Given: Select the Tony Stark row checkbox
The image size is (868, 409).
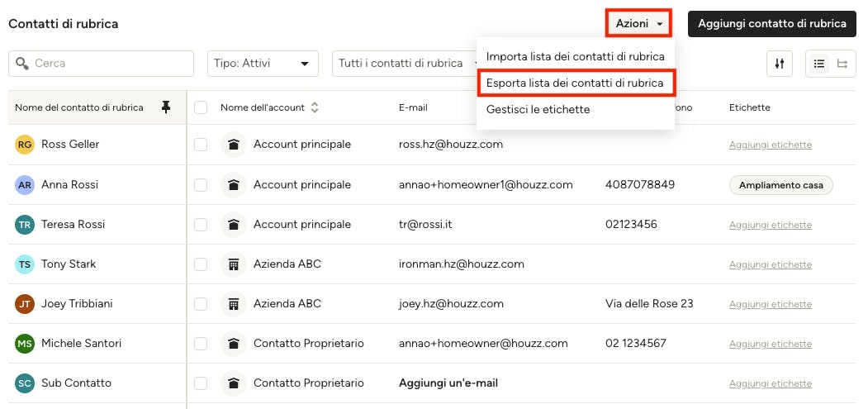Looking at the screenshot, I should (x=201, y=264).
